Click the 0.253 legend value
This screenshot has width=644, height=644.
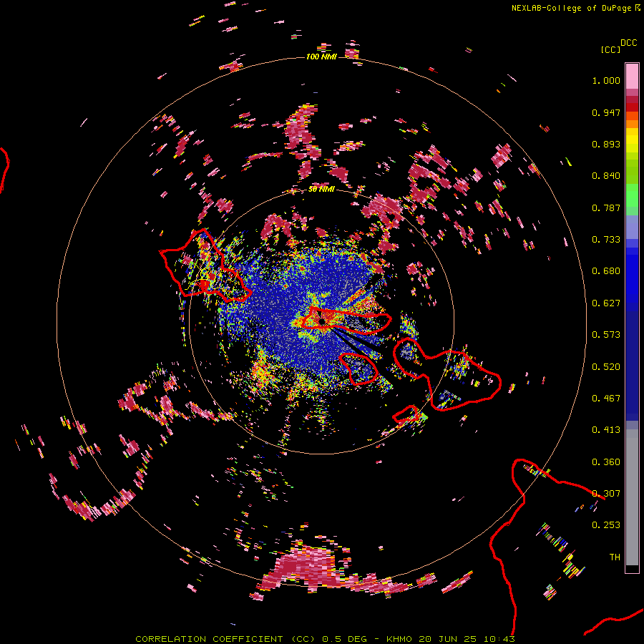(x=606, y=525)
